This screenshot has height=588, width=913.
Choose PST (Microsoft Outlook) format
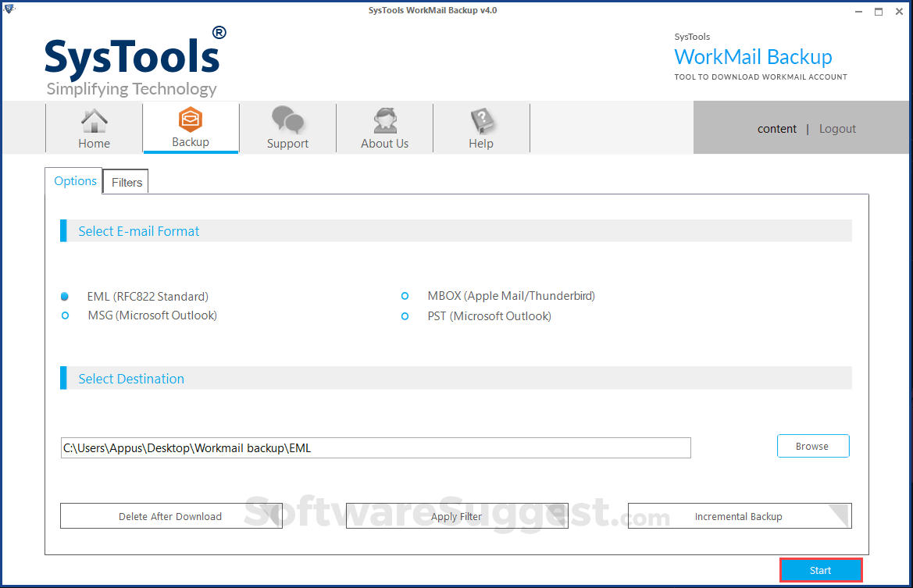[405, 316]
